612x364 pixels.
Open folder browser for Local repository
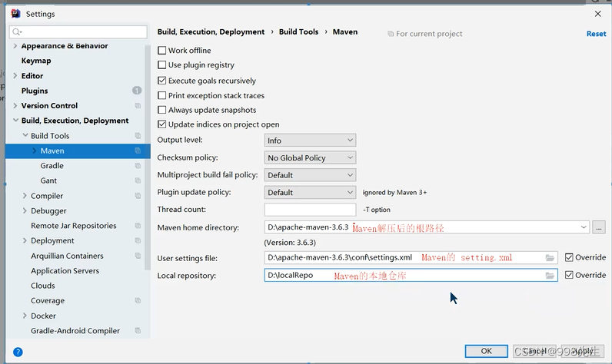coord(550,276)
